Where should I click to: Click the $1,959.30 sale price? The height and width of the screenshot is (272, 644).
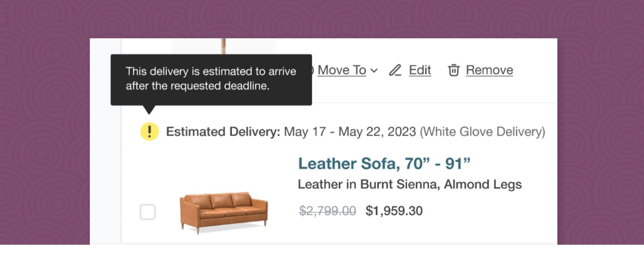(x=394, y=211)
